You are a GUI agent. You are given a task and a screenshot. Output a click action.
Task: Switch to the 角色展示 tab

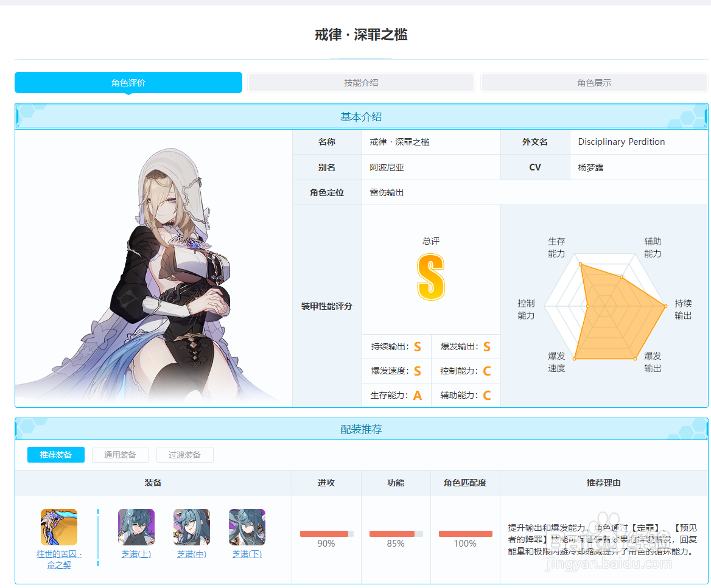[x=594, y=83]
